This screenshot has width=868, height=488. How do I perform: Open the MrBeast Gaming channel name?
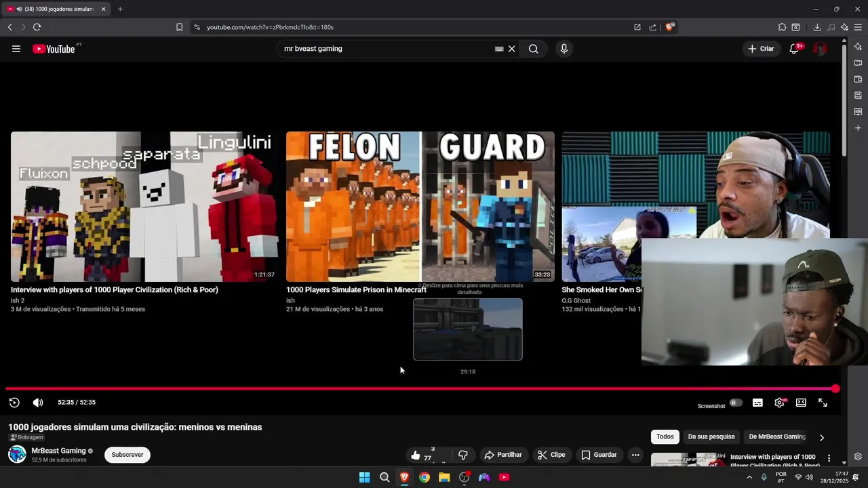click(x=58, y=451)
